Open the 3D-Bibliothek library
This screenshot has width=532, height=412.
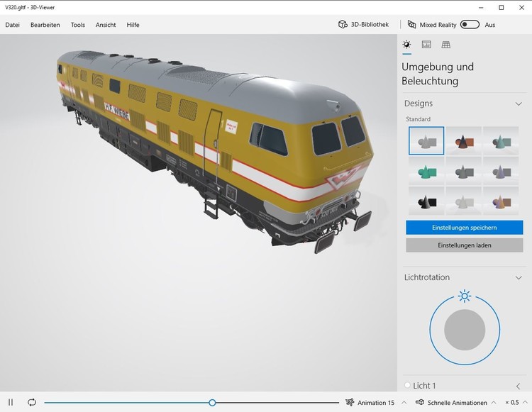(364, 25)
